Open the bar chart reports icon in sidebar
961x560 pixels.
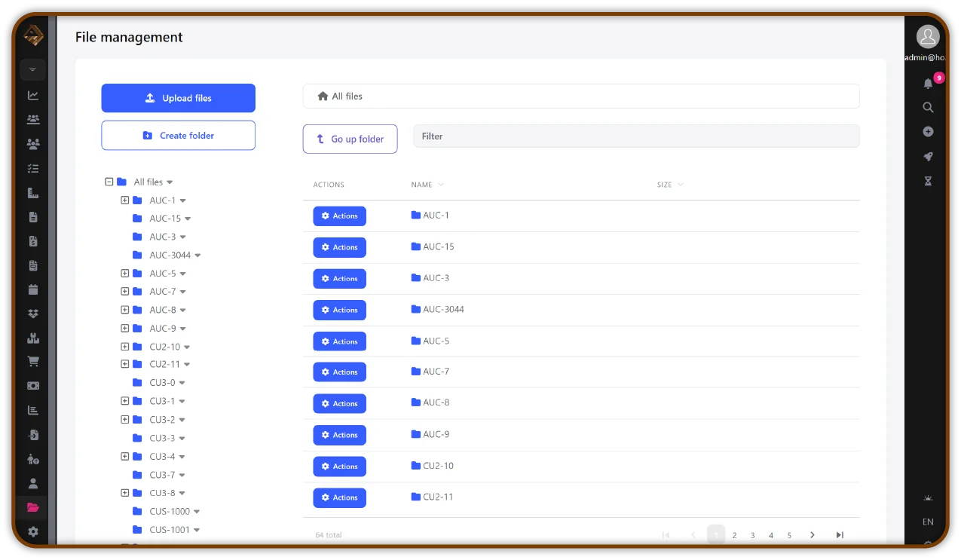(33, 410)
